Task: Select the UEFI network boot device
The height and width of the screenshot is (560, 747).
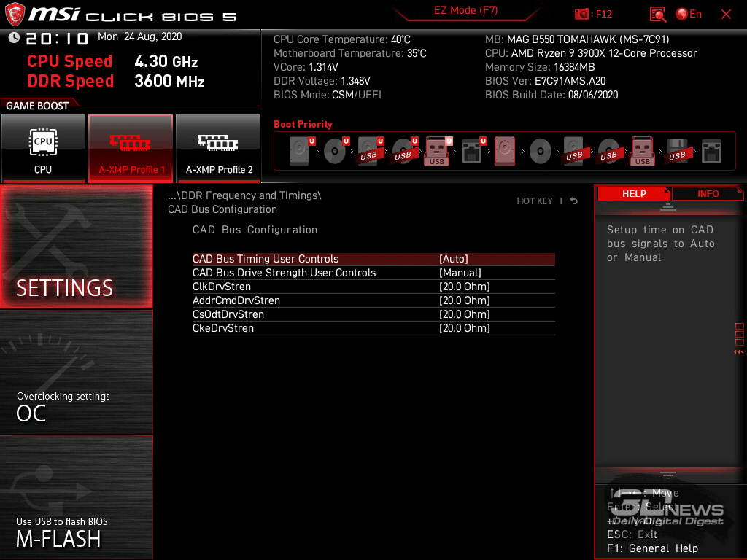Action: point(472,151)
